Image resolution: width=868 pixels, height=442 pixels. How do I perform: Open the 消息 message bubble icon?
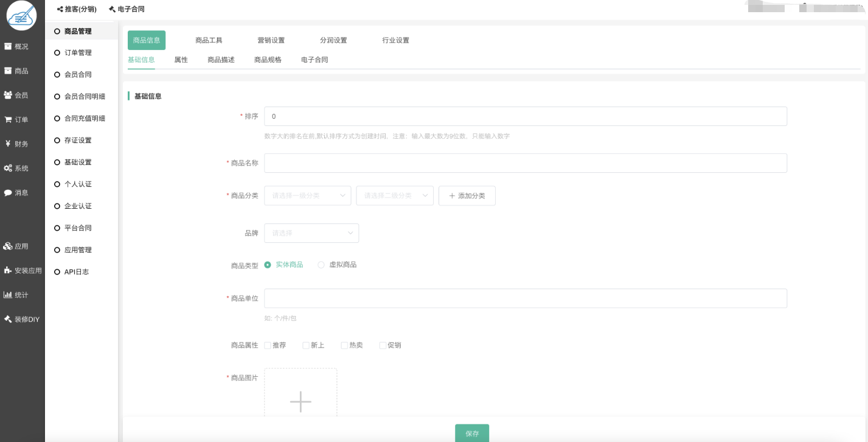coord(8,192)
